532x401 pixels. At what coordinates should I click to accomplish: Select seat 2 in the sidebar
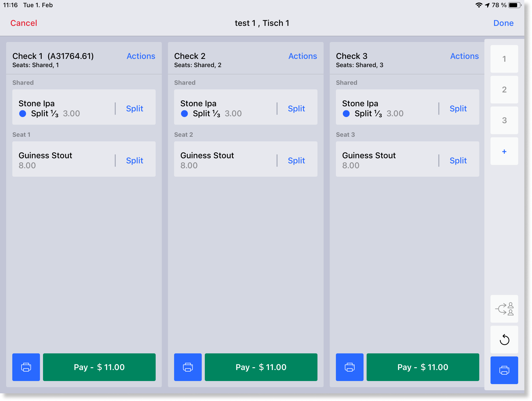(504, 90)
